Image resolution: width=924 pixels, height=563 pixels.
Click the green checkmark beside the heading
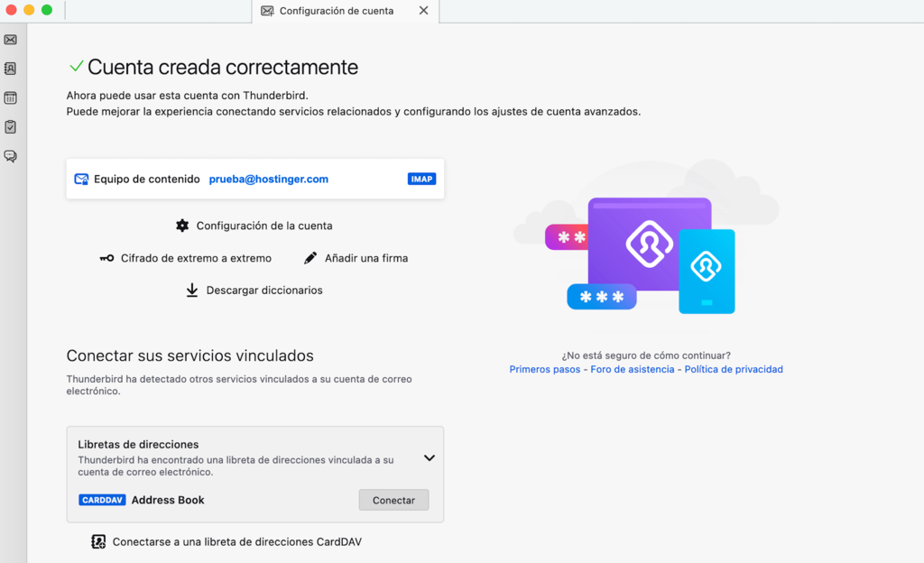click(x=76, y=66)
